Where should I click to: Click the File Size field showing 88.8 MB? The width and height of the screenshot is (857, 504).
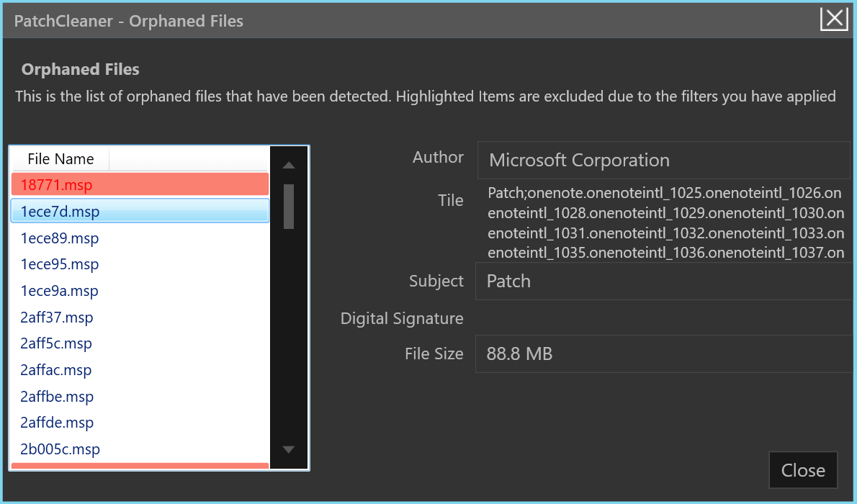point(663,354)
